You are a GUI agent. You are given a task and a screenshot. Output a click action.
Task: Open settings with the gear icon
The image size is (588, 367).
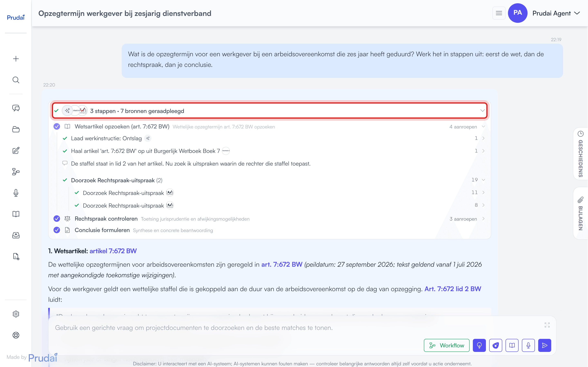(x=16, y=314)
